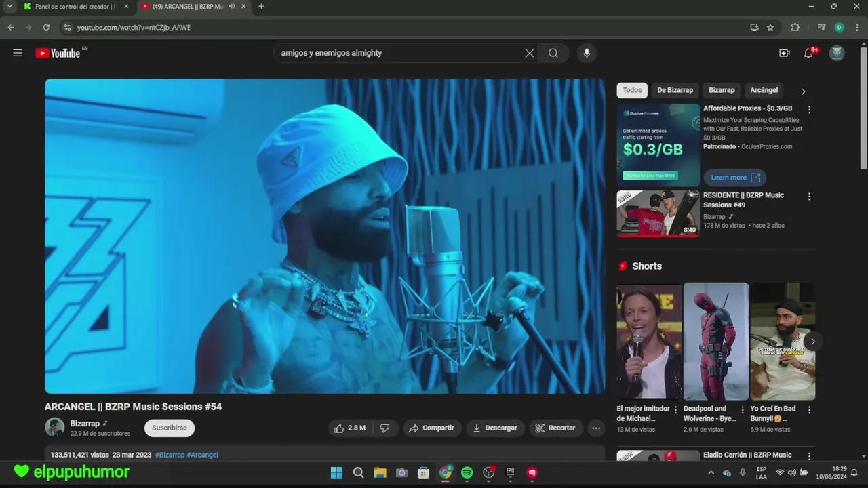
Task: Open options for Yo Creí En Bad Bunny short
Action: point(809,410)
